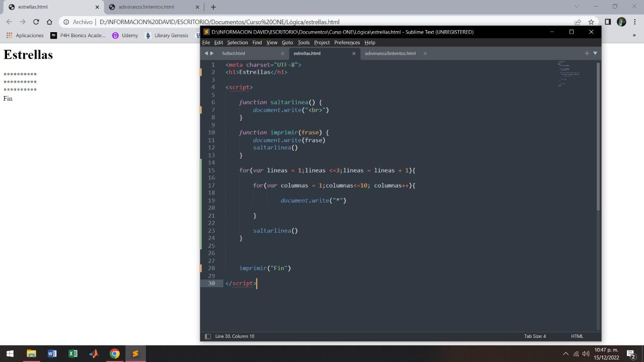Close the estrellas.html Chrome tab
Viewport: 644px width, 362px height.
pyautogui.click(x=97, y=7)
